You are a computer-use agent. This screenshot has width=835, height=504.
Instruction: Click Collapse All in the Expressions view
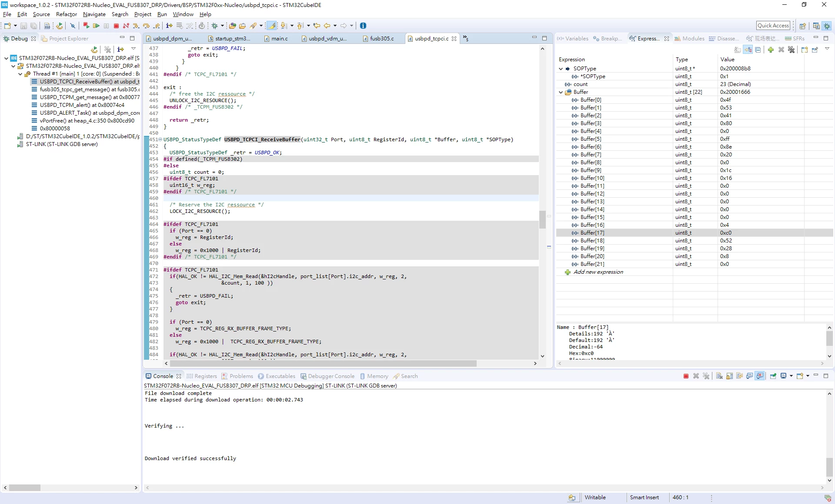click(758, 50)
